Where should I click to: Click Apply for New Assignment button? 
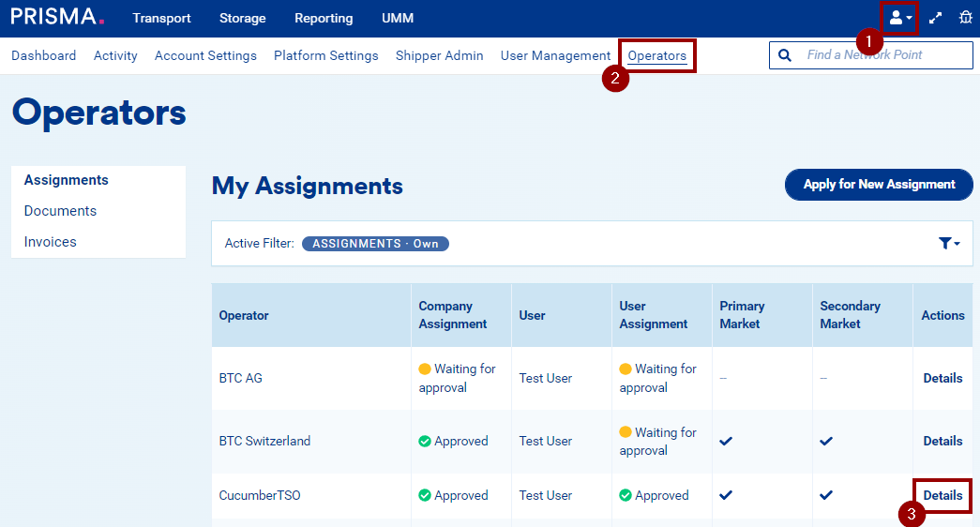coord(879,185)
